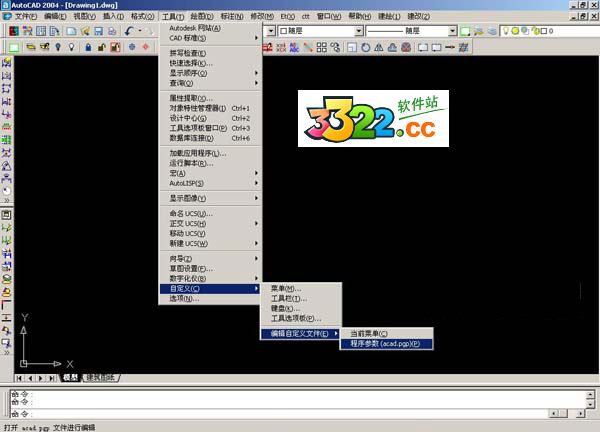This screenshot has width=600, height=432.
Task: Click the green make-object-layer-current icon
Action: click(465, 31)
